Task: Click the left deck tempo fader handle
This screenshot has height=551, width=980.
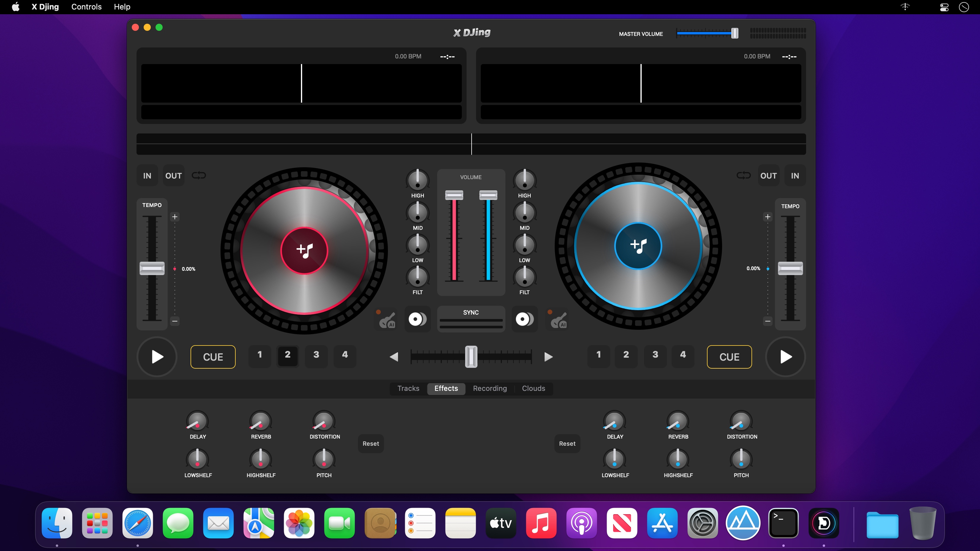Action: point(152,268)
